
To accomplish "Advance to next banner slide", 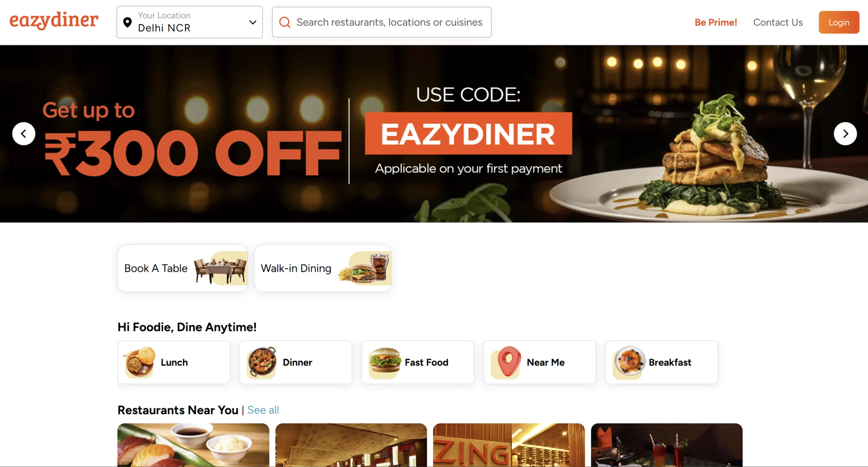I will click(845, 134).
